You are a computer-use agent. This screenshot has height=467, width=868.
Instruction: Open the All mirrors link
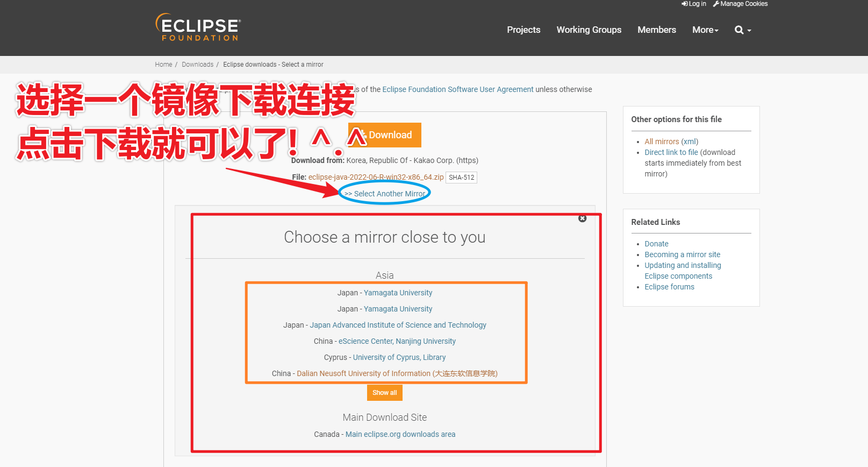click(x=662, y=141)
